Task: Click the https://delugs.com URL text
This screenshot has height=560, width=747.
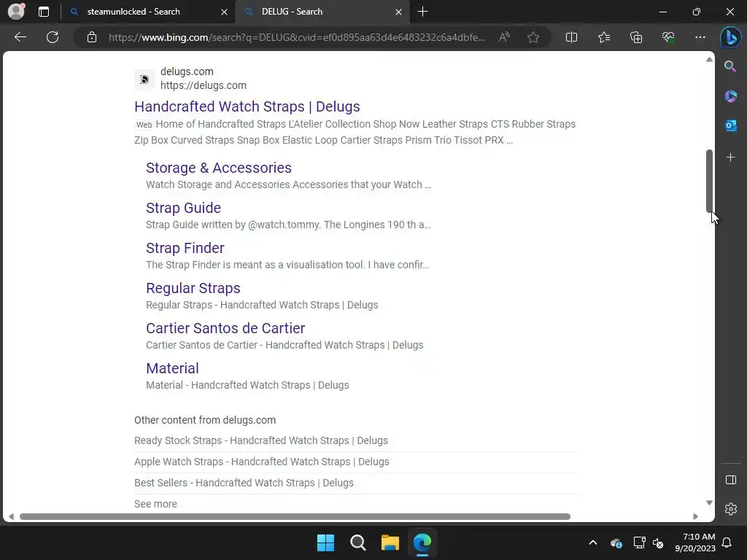Action: (204, 85)
